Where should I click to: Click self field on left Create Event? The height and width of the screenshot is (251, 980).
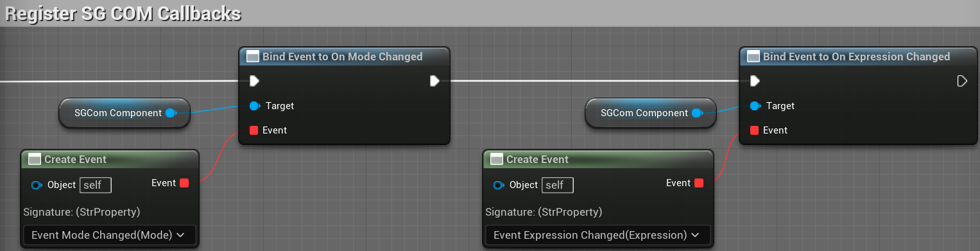pos(96,185)
